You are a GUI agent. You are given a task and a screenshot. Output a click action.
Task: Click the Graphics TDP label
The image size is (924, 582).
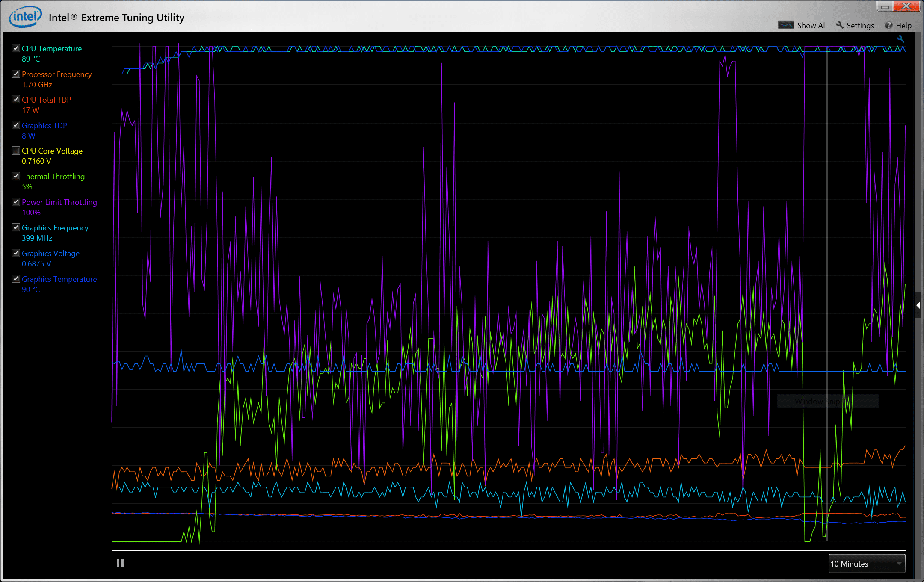[x=44, y=126]
